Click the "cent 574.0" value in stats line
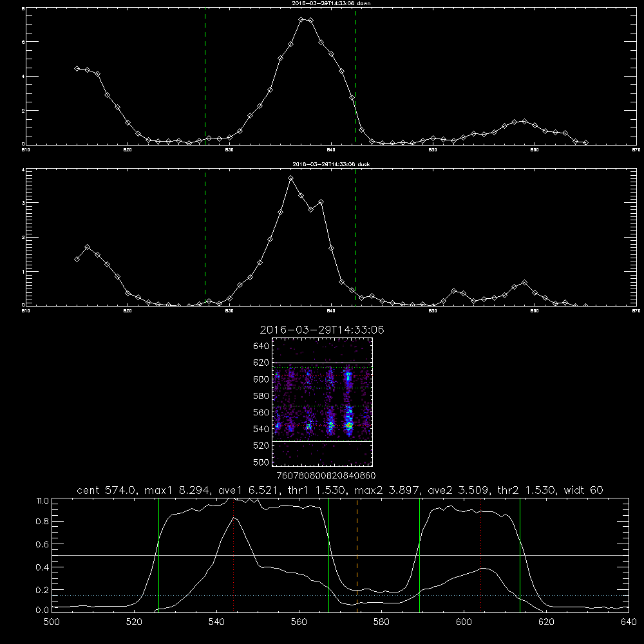The width and height of the screenshot is (644, 644). pyautogui.click(x=108, y=490)
